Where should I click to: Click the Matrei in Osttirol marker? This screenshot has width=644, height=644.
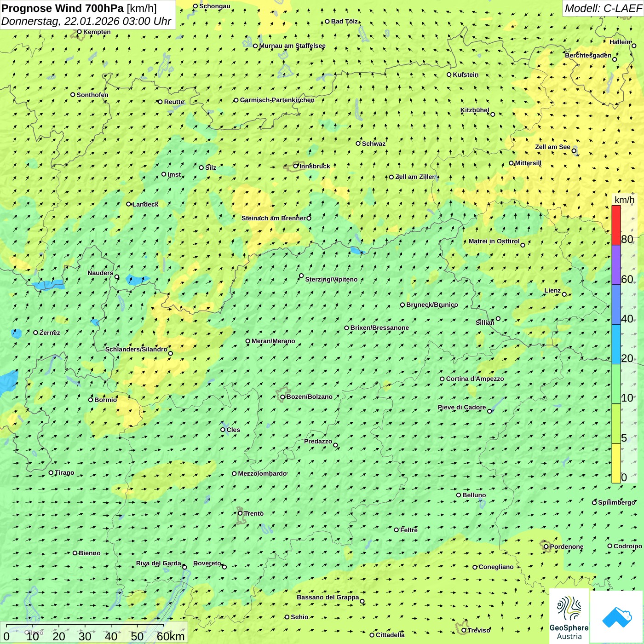coord(523,245)
